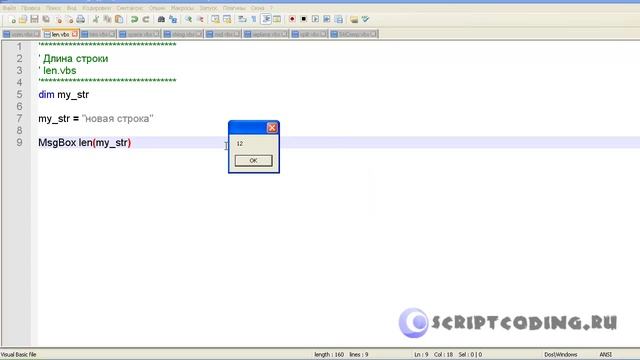This screenshot has height=360, width=640.
Task: Switch to the space.vbs tab
Action: pos(140,34)
